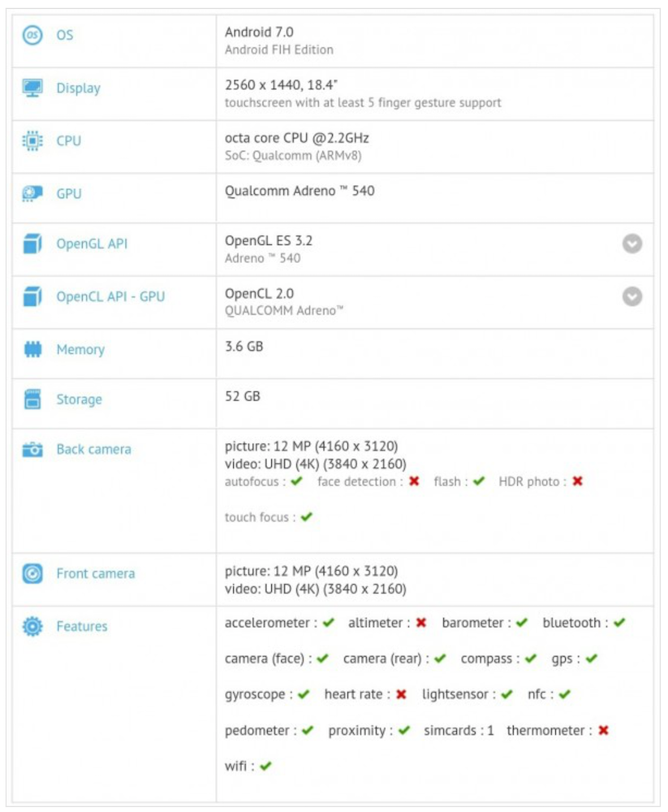Viewport: 668px width, 812px height.
Task: Click the OpenGL API cube icon
Action: tap(32, 244)
